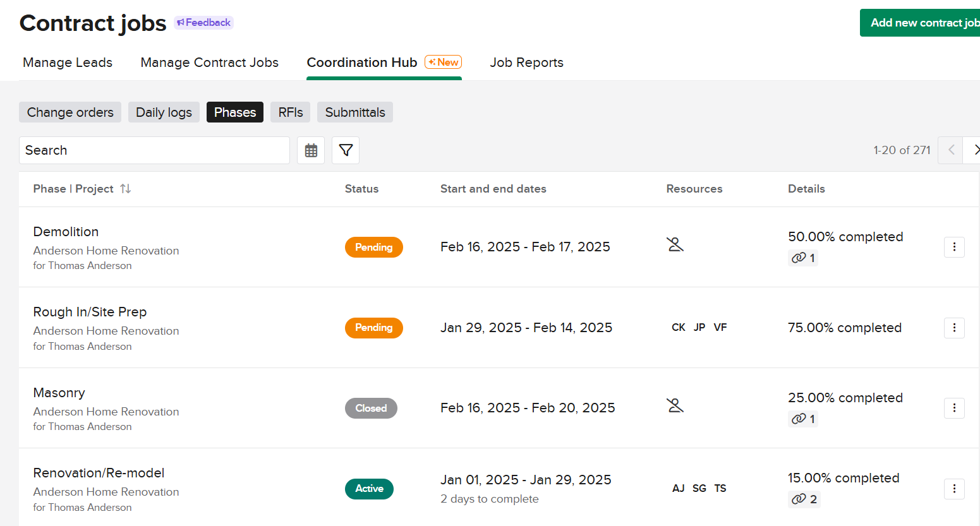980x526 pixels.
Task: Open the filter funnel icon
Action: tap(346, 150)
